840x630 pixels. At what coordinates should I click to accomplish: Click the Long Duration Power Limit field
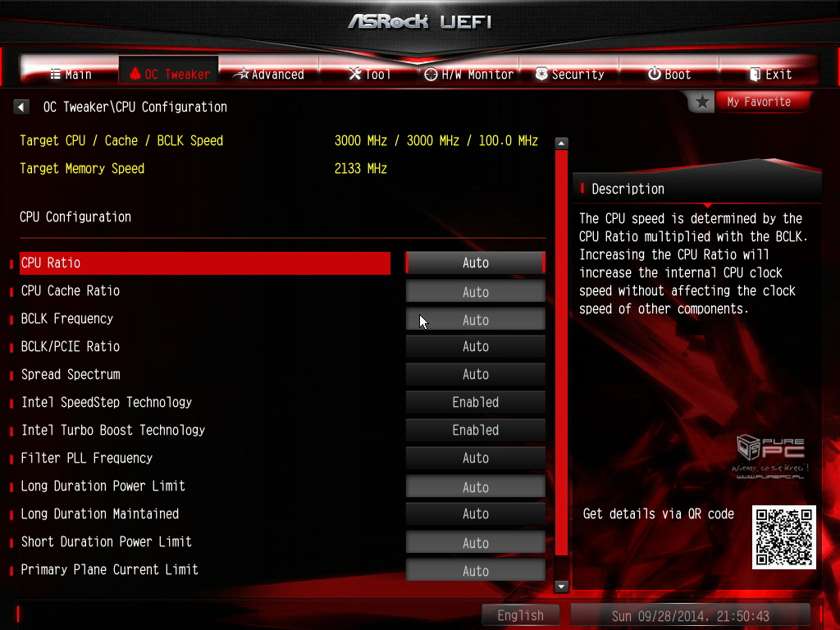pos(475,486)
